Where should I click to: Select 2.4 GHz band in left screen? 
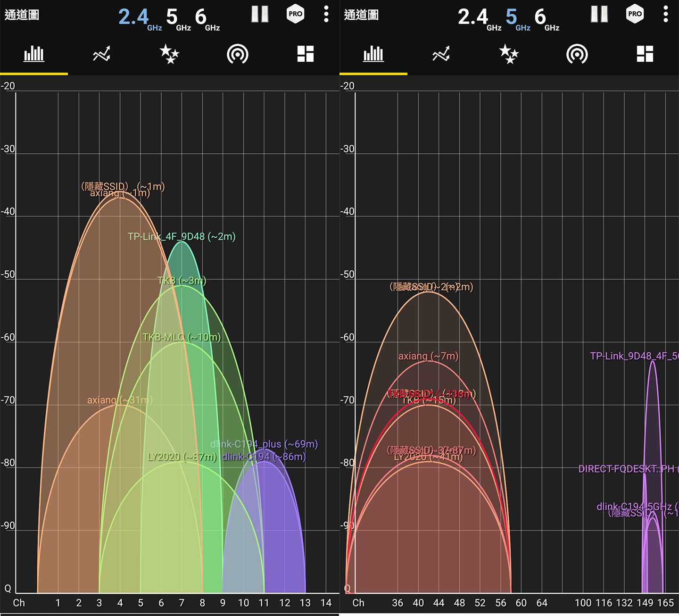tap(140, 19)
